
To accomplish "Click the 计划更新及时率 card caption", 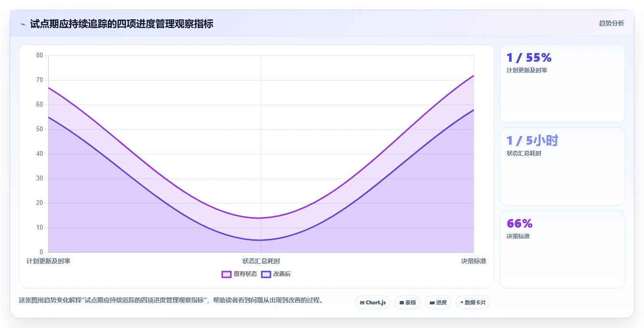I will [x=526, y=70].
